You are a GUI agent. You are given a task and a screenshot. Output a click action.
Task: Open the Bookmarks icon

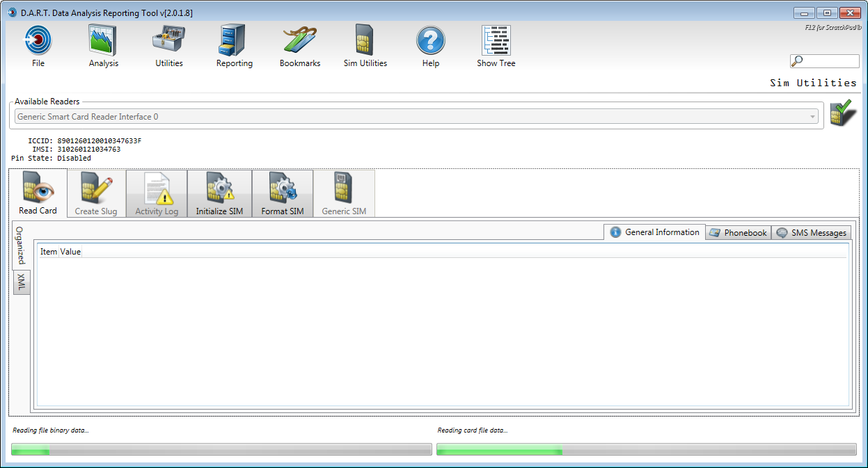pyautogui.click(x=300, y=40)
